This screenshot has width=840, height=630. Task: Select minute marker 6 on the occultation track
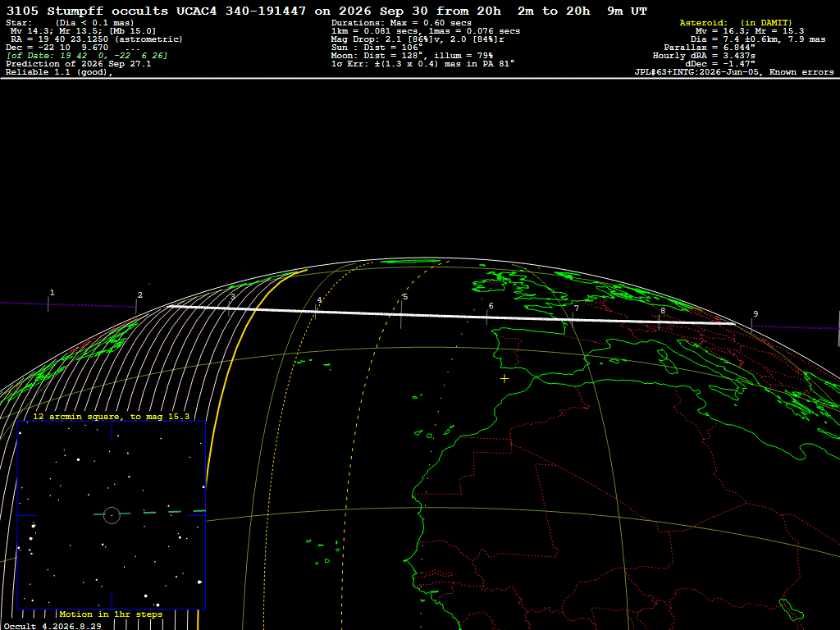491,306
